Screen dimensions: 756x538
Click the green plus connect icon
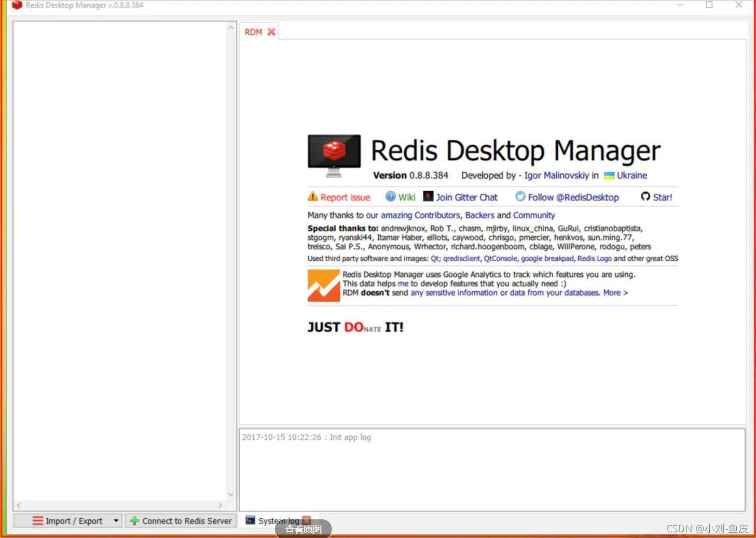tap(134, 521)
